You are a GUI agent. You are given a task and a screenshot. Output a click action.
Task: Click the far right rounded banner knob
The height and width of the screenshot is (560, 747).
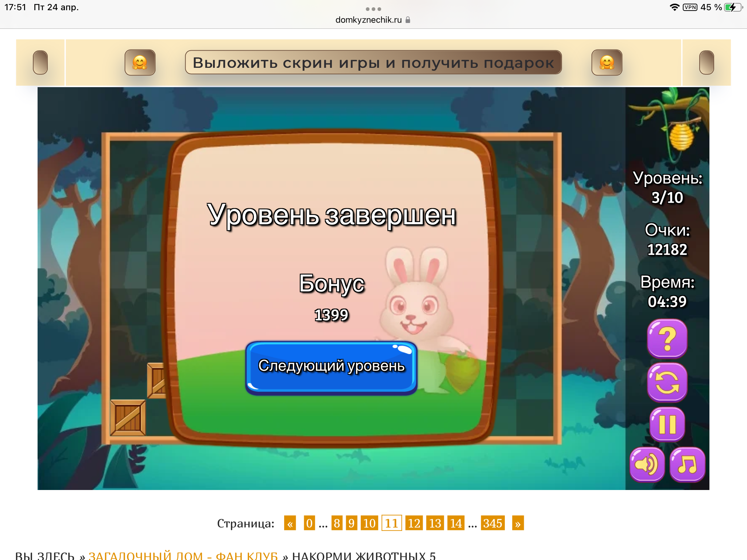[x=706, y=63]
